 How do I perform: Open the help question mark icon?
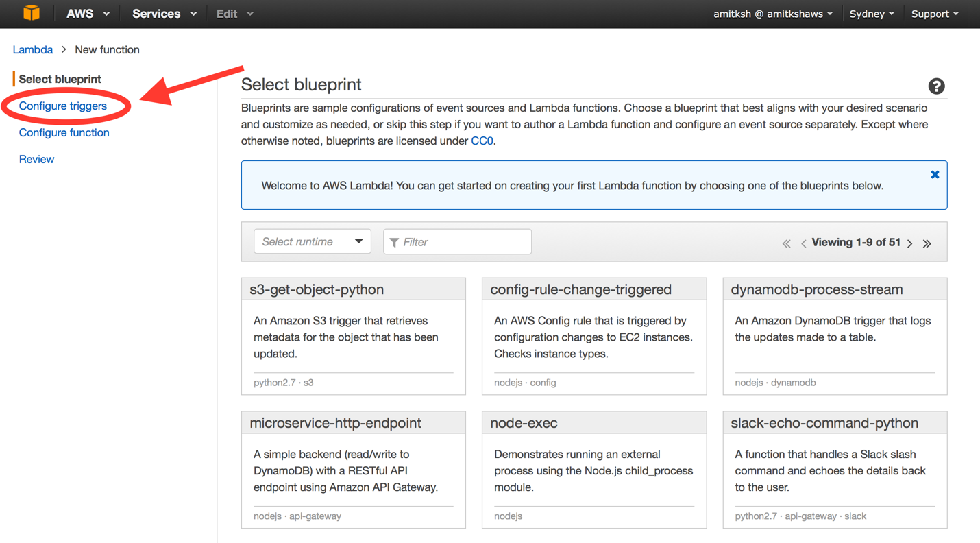click(936, 86)
